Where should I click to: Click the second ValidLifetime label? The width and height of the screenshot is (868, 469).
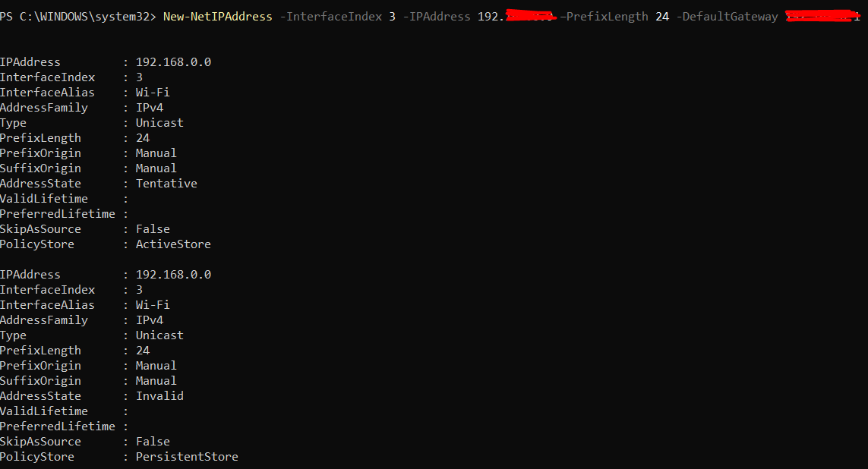point(44,411)
